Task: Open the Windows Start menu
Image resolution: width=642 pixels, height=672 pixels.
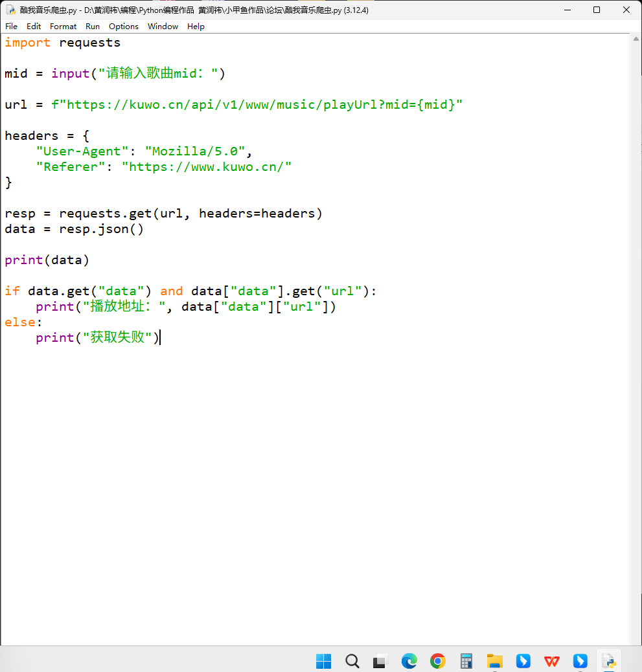Action: pyautogui.click(x=324, y=661)
